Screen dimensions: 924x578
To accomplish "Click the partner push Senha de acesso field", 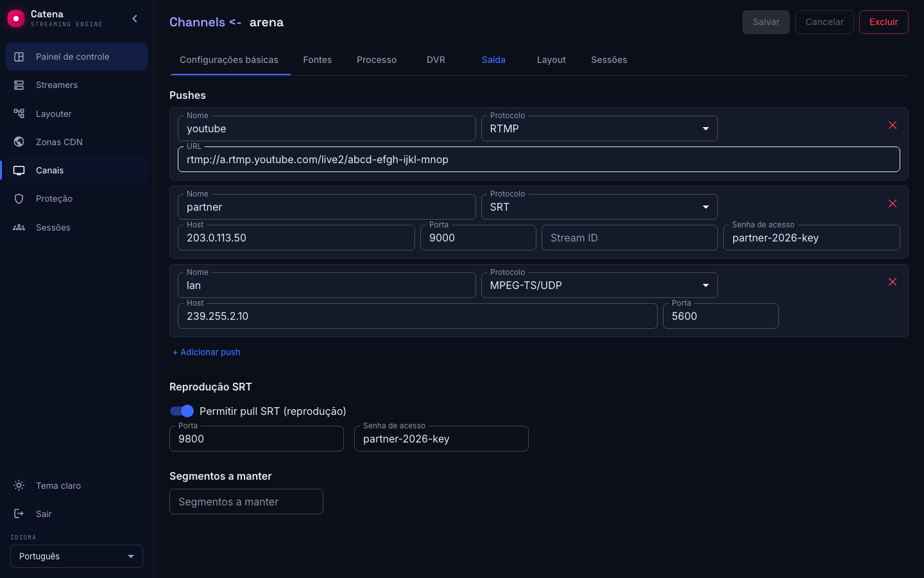I will [x=812, y=238].
